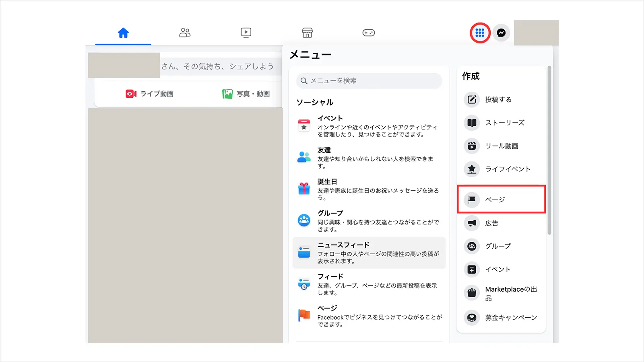Open the Marketplace storefront icon

[307, 33]
